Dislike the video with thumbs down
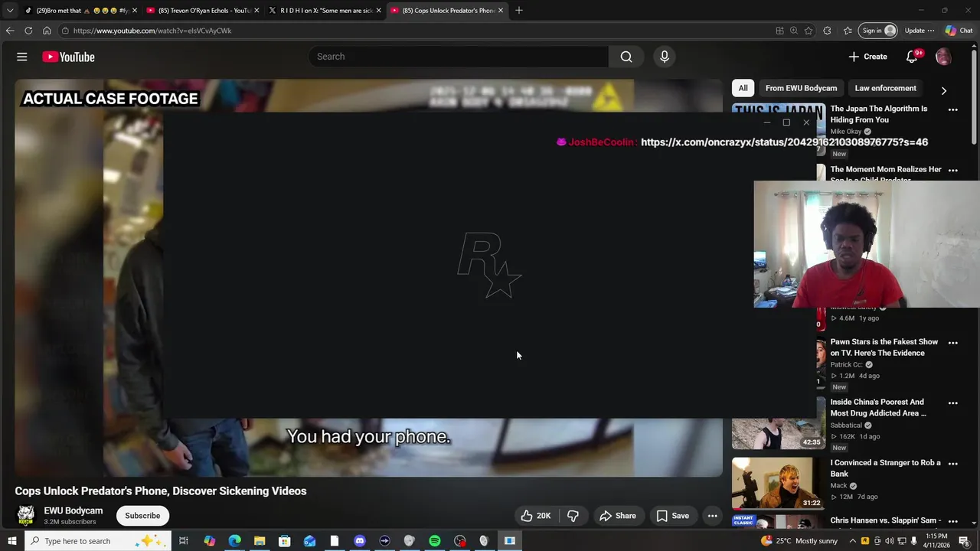The height and width of the screenshot is (551, 980). (573, 516)
